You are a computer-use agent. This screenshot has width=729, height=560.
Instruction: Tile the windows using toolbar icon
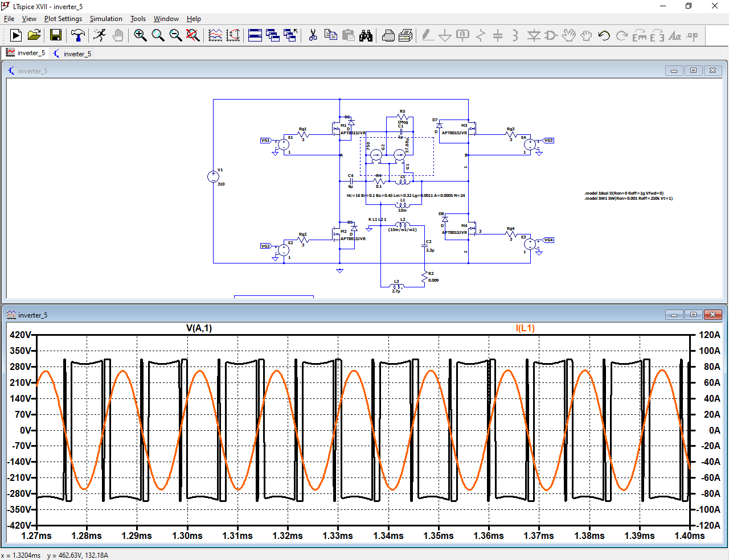click(255, 35)
